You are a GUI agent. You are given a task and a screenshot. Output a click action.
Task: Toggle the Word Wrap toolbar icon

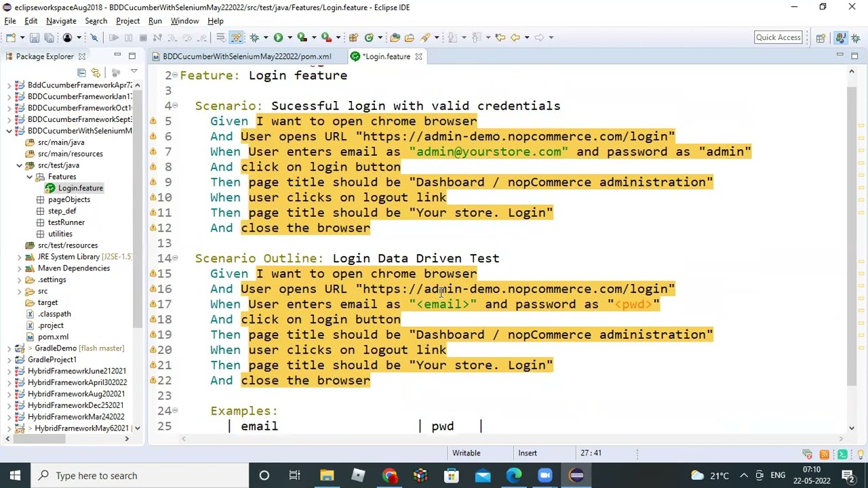click(221, 37)
